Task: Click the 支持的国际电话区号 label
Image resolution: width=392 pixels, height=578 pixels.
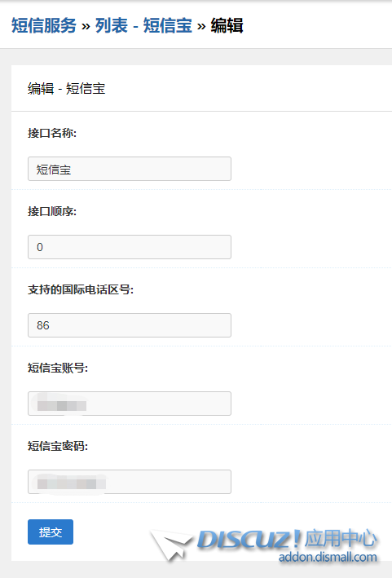Action: (81, 289)
